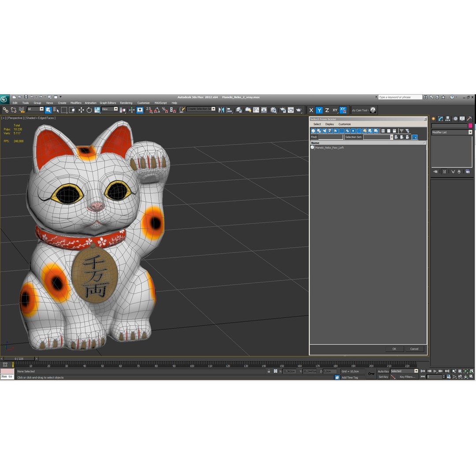The width and height of the screenshot is (476, 476).
Task: Go to Start of animation
Action: point(423,371)
